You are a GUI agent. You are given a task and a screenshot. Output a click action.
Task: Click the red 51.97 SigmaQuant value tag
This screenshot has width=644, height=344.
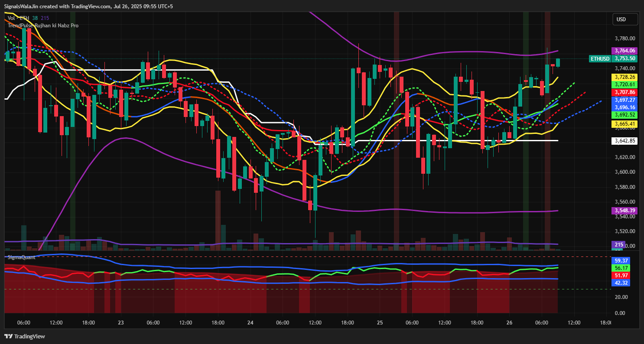621,276
